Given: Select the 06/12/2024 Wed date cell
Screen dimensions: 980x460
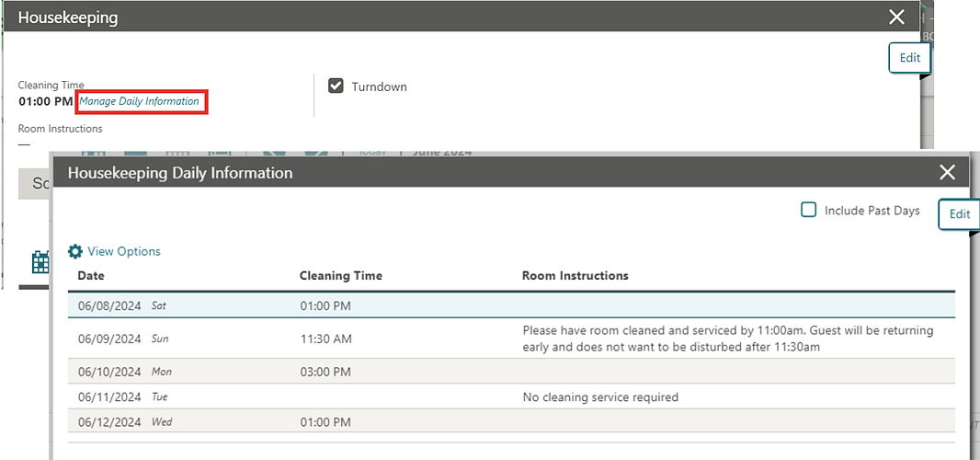Looking at the screenshot, I should pos(109,422).
